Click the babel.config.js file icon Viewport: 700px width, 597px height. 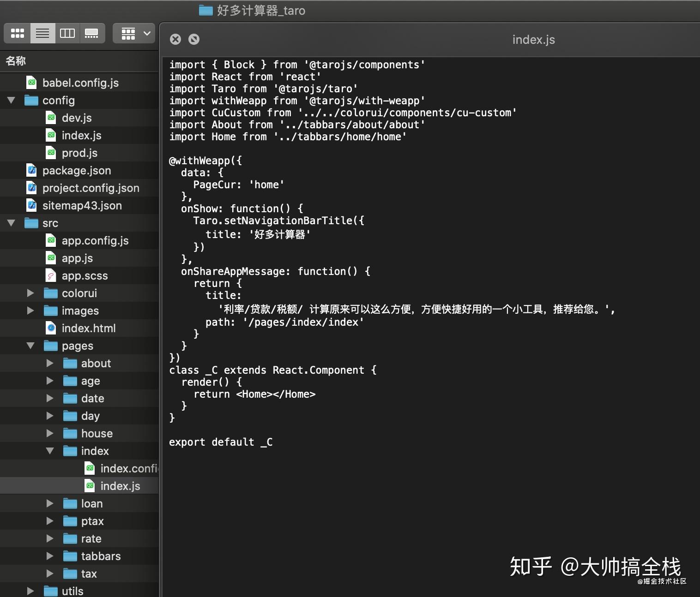[x=31, y=83]
